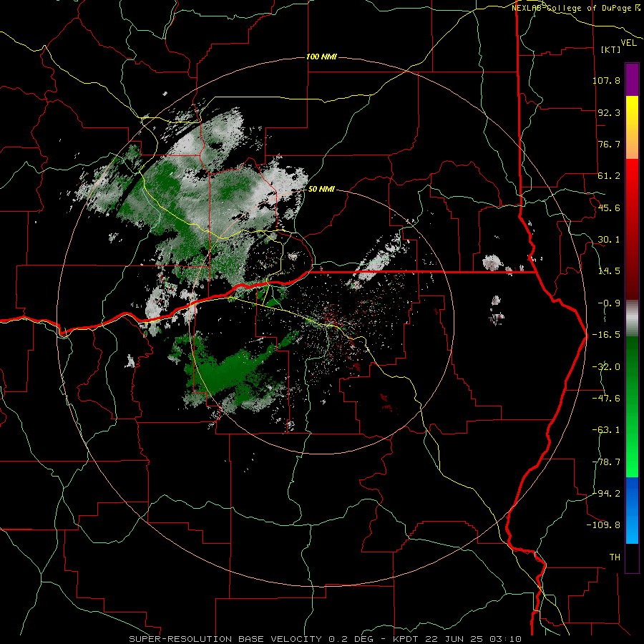
Task: Click the -109.8 velocity scale value
Action: (603, 525)
